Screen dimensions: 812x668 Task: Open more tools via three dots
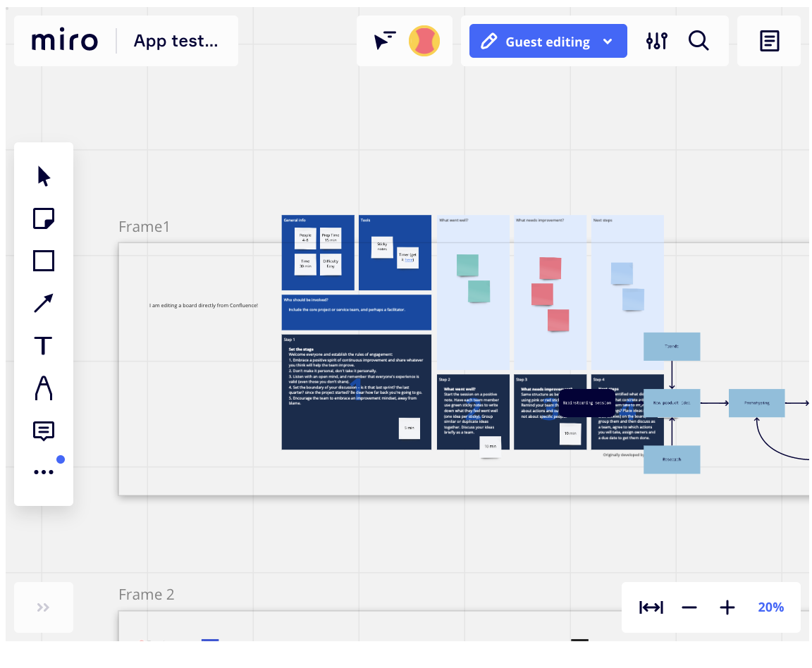point(44,471)
